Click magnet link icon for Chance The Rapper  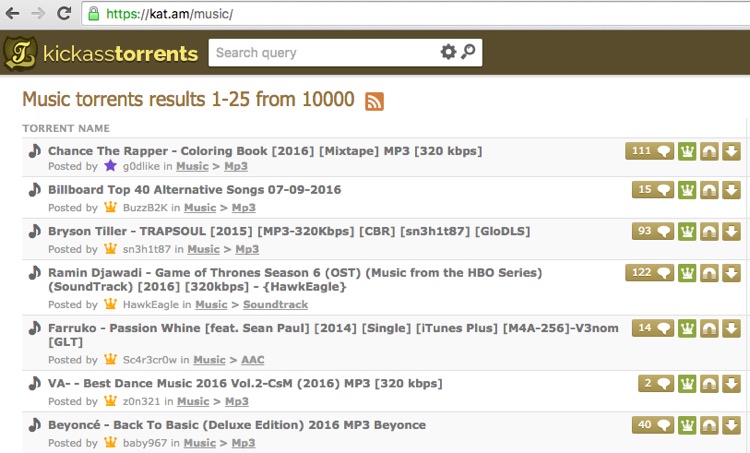709,151
